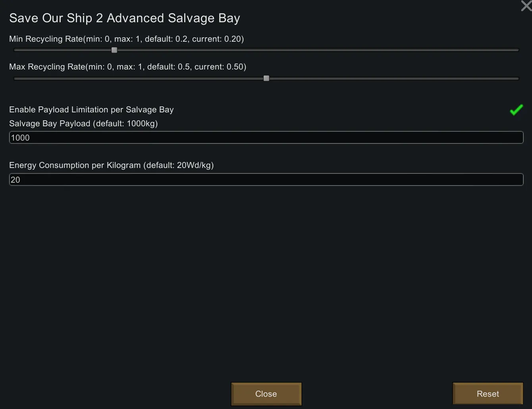Focus the Energy Consumption per Kilogram field

click(266, 180)
